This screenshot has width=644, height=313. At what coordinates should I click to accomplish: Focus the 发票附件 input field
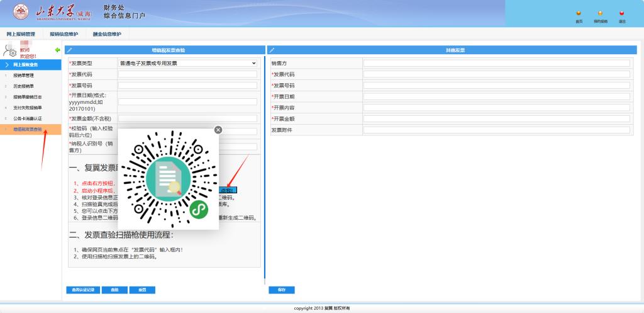coord(496,130)
